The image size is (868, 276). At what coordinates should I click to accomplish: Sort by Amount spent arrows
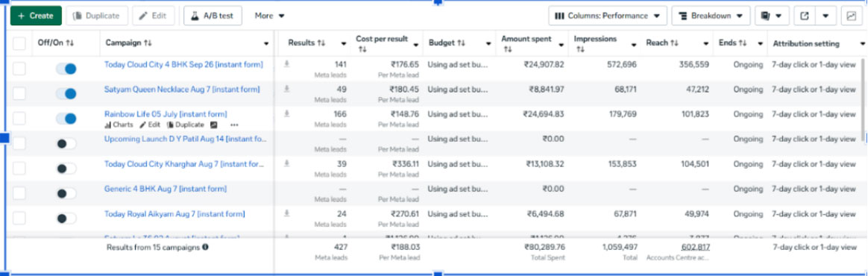coord(508,49)
